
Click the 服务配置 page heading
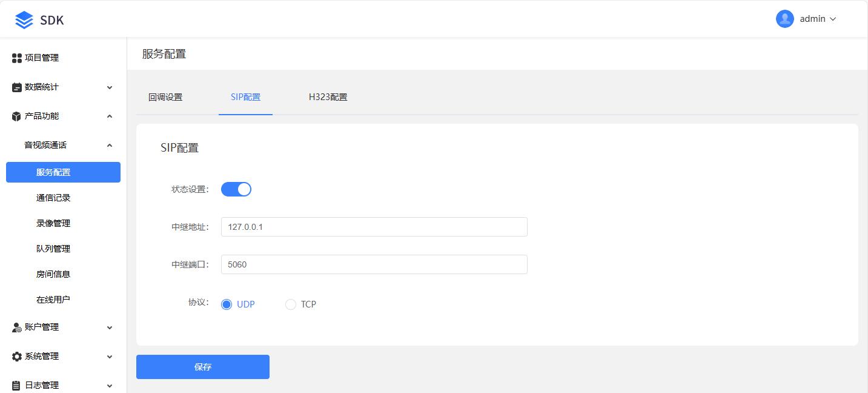164,53
